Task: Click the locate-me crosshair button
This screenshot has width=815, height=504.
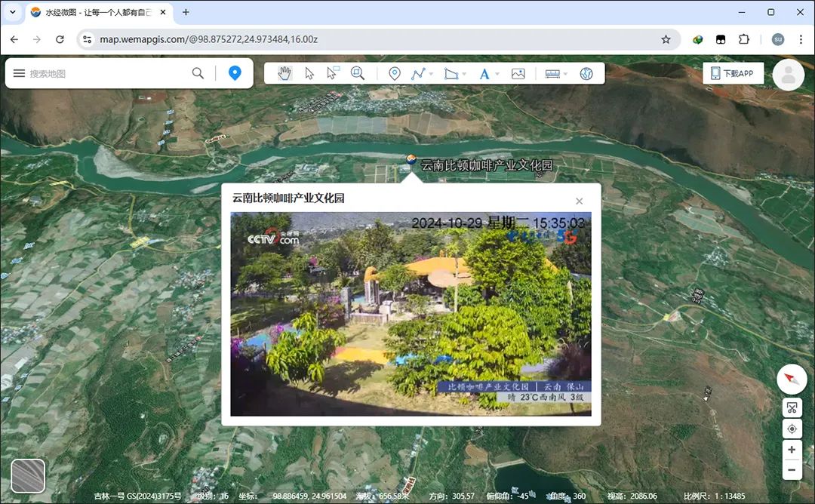Action: [x=792, y=429]
